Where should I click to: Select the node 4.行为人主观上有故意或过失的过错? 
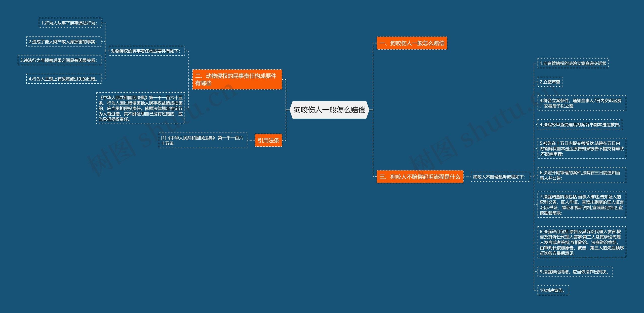click(x=64, y=79)
